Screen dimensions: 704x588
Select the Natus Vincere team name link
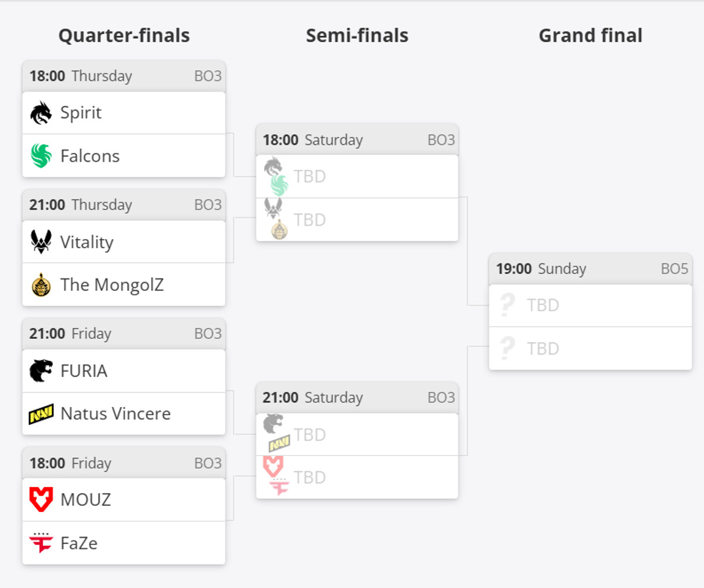coord(114,414)
